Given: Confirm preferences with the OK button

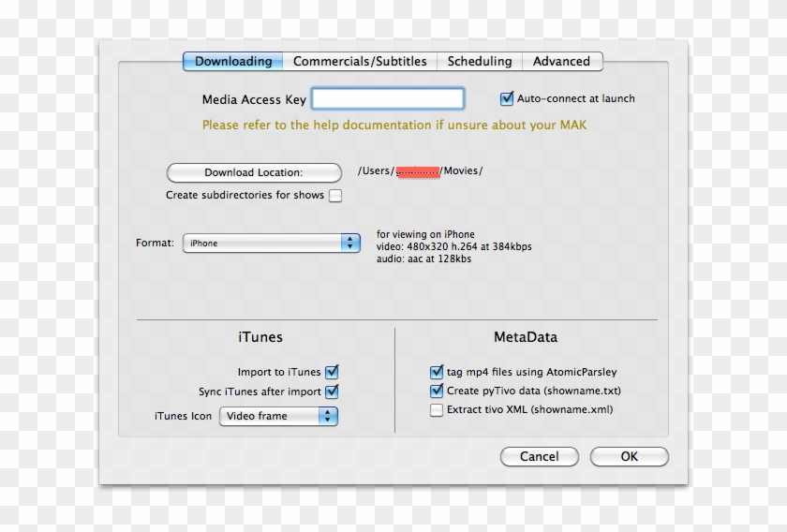Looking at the screenshot, I should 629,456.
